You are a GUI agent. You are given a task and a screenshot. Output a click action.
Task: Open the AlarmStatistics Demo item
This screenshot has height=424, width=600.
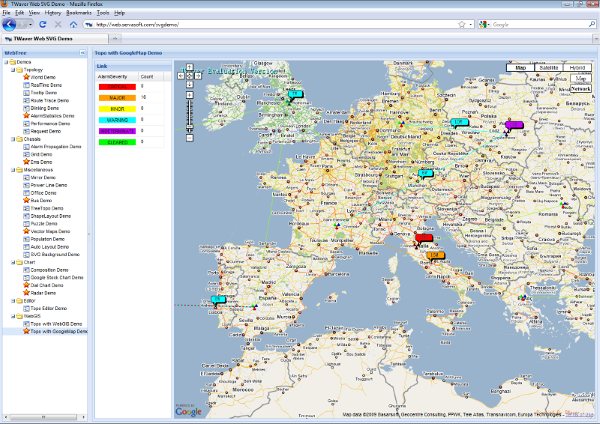tap(52, 116)
